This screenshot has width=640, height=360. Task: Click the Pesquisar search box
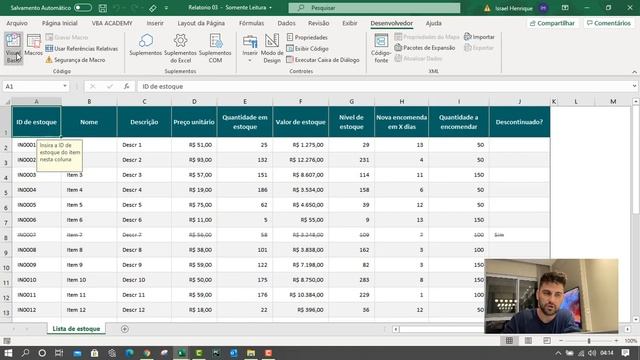tap(374, 8)
